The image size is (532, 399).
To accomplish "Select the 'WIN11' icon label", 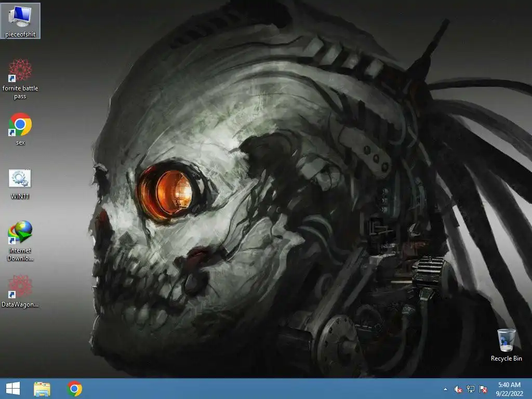I will 20,196.
